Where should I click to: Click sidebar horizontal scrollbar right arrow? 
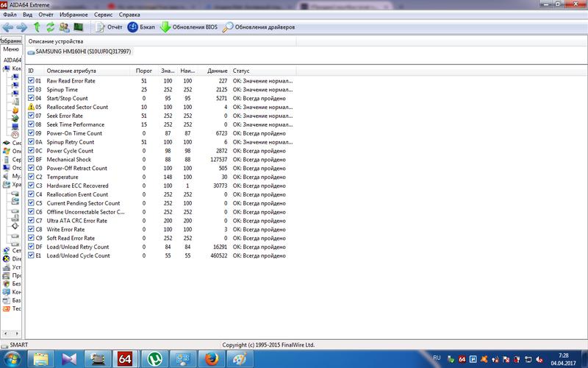pos(17,333)
